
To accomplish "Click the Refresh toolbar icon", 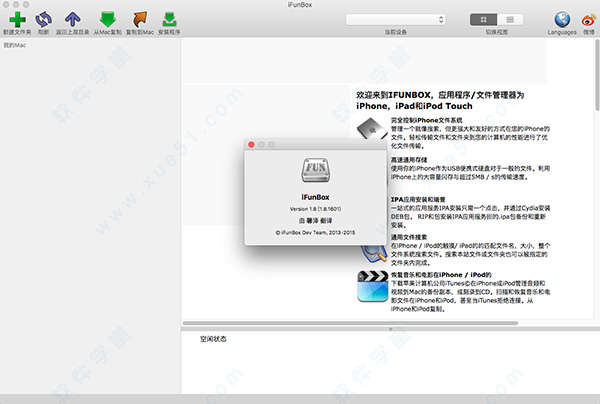I will pyautogui.click(x=44, y=18).
